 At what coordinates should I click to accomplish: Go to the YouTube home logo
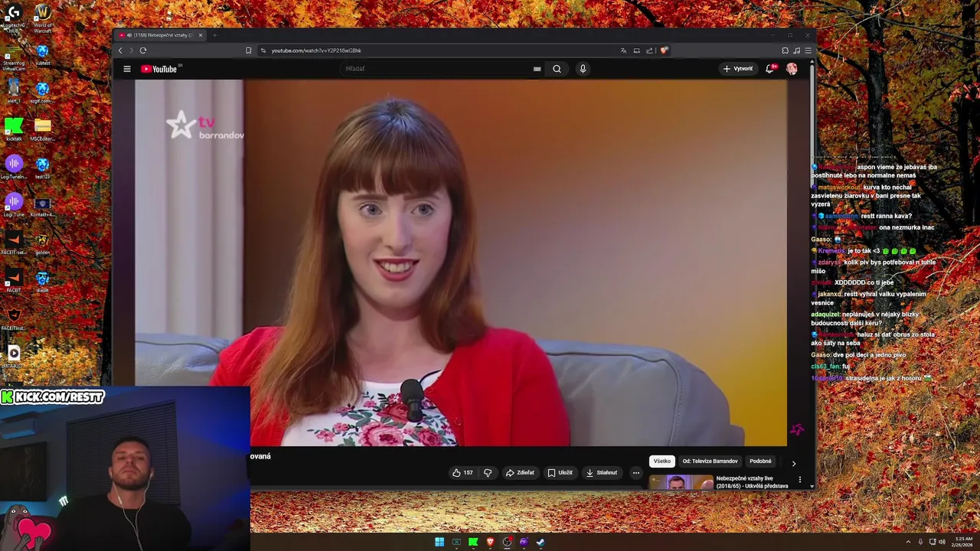158,69
